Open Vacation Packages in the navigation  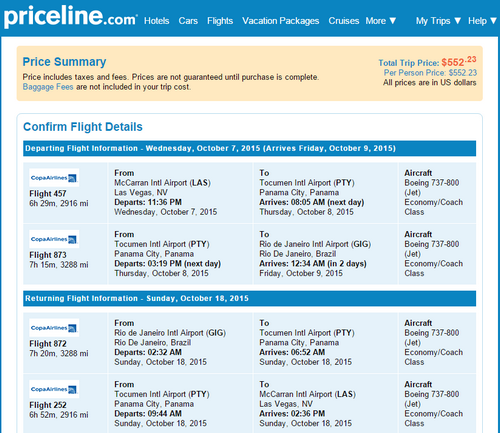pyautogui.click(x=281, y=21)
